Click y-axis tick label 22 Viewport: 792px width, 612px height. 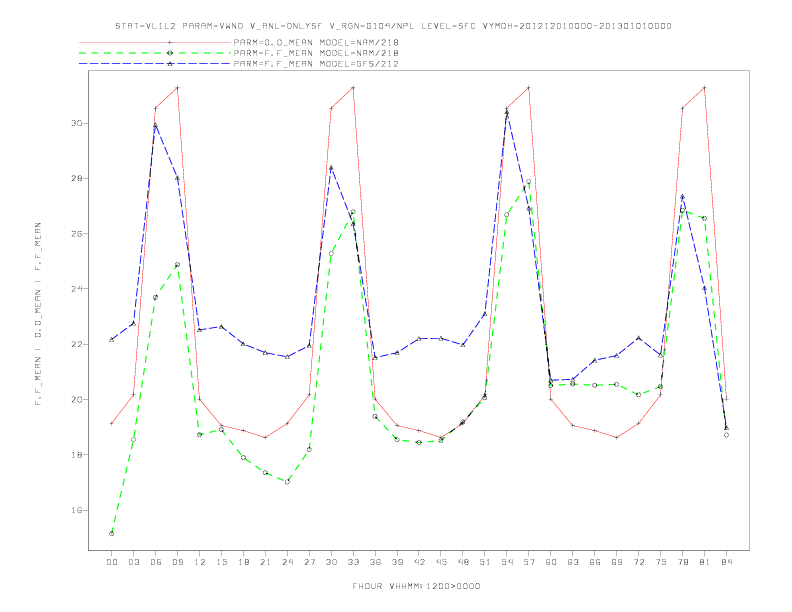point(76,344)
